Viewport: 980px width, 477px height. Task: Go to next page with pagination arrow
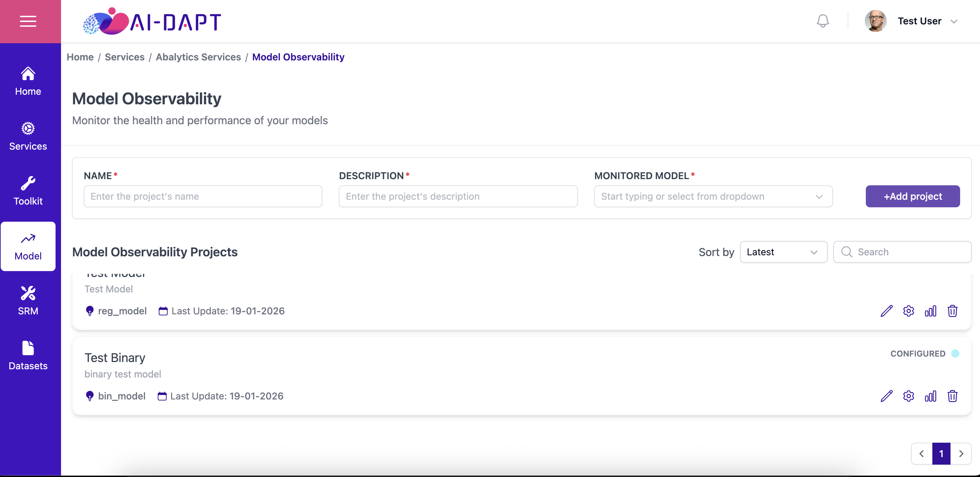(x=961, y=454)
